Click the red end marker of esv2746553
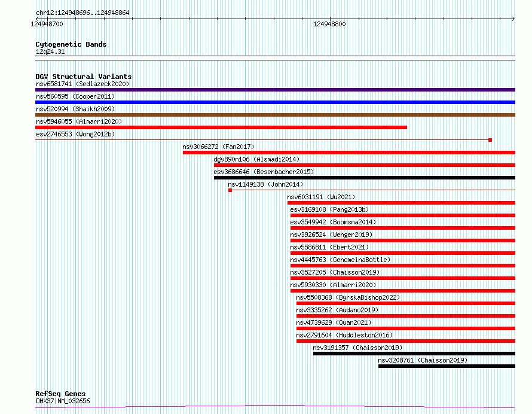 490,140
